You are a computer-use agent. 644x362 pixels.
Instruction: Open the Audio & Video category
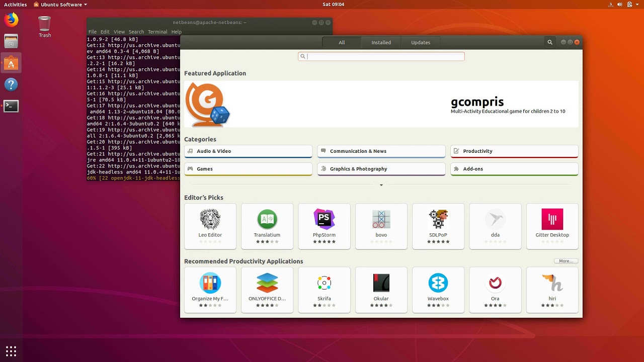[249, 151]
